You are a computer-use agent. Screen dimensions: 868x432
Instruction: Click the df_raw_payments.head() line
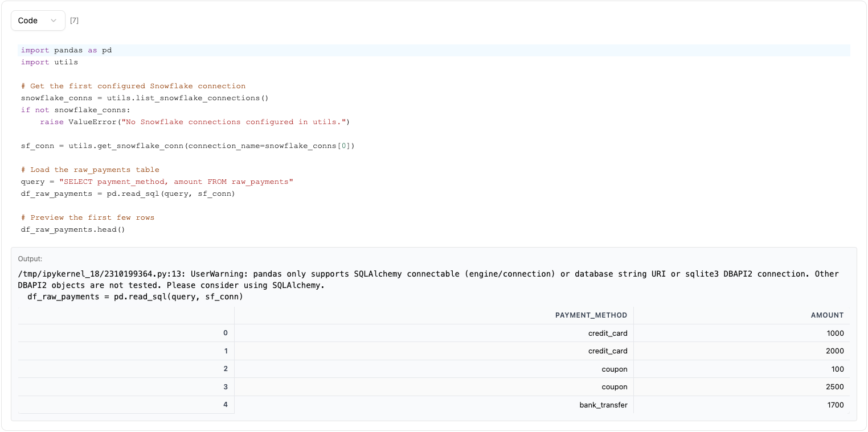coord(72,229)
